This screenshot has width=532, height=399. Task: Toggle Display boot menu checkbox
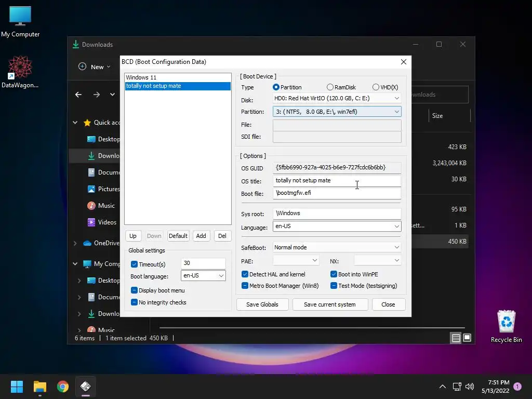(x=134, y=290)
